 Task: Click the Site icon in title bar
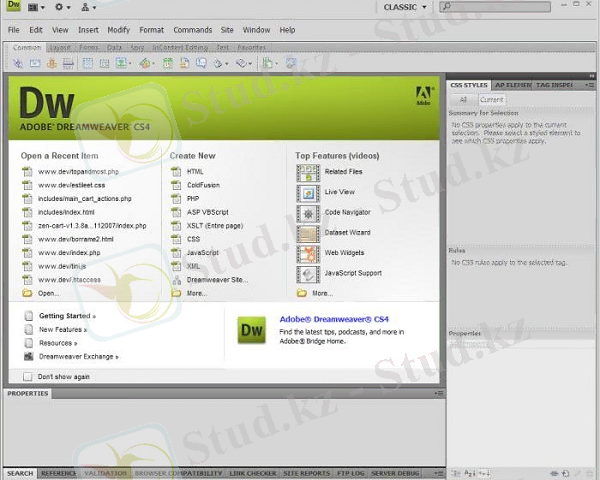click(85, 7)
